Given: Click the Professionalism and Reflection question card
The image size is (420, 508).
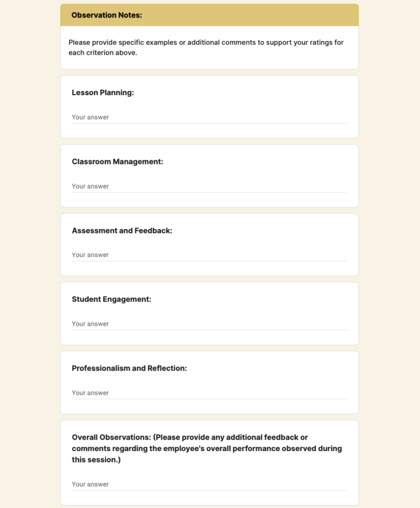Looking at the screenshot, I should tap(209, 382).
